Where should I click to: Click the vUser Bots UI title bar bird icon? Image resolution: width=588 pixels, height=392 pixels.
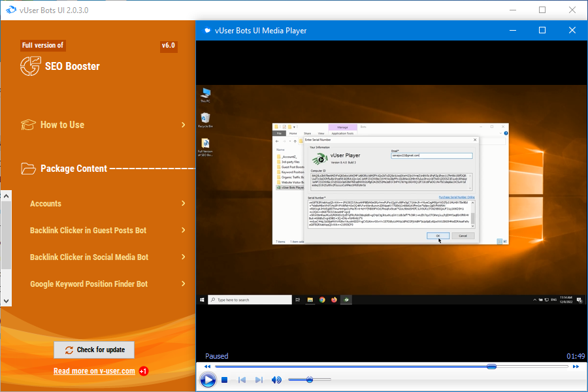(11, 10)
